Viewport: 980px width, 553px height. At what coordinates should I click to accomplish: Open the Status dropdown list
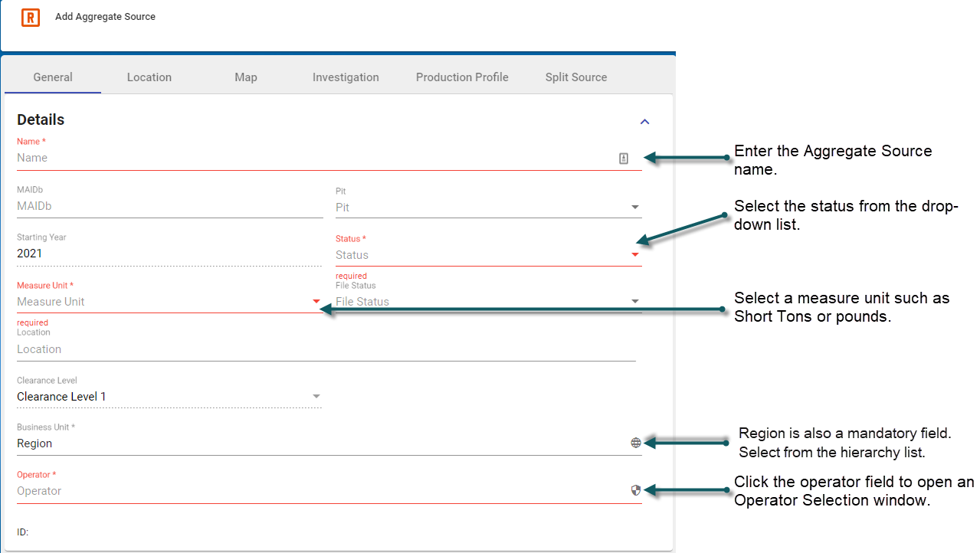pyautogui.click(x=635, y=255)
